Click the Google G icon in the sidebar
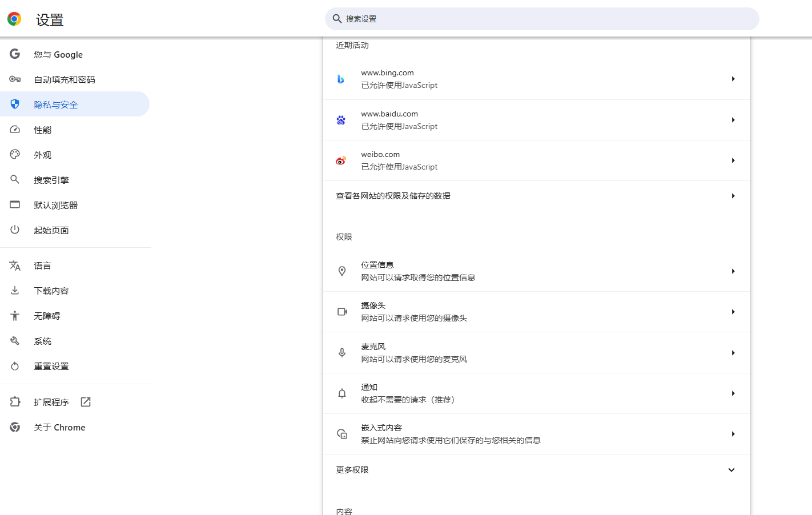This screenshot has width=812, height=515. tap(15, 54)
